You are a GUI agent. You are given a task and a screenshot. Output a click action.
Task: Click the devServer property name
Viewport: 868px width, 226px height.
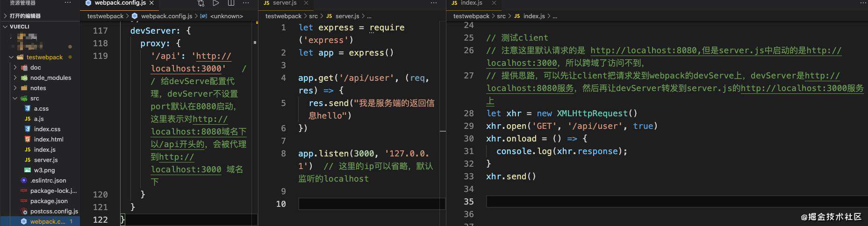(153, 30)
